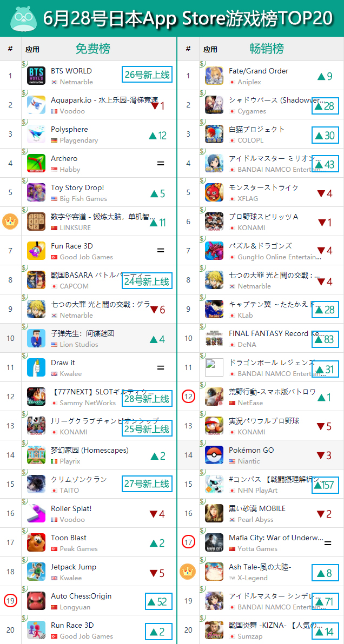The image size is (344, 644).
Task: Open the Fun Race 3D title link
Action: click(x=72, y=246)
